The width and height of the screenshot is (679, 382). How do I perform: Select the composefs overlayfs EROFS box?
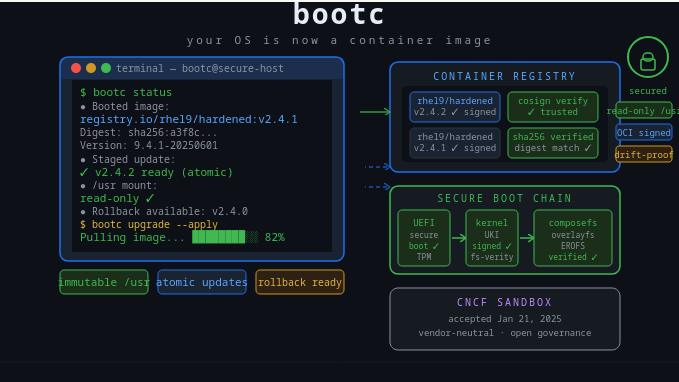(x=572, y=238)
